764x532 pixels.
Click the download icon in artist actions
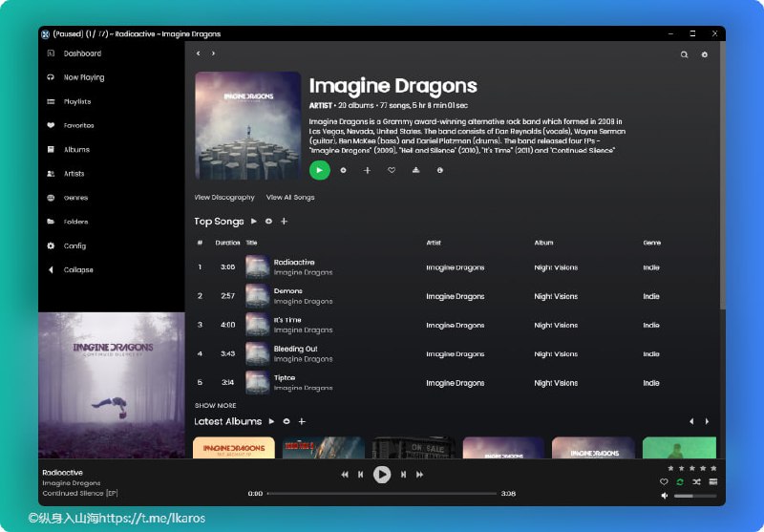[x=415, y=170]
